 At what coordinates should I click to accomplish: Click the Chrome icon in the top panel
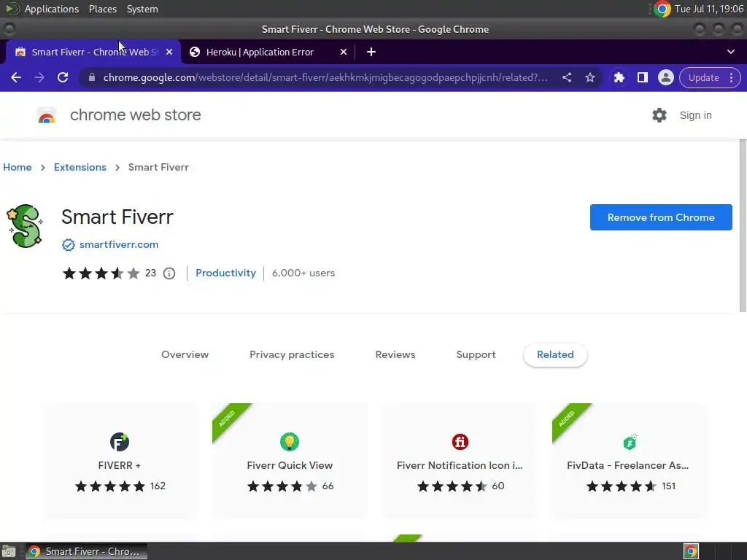pos(662,9)
